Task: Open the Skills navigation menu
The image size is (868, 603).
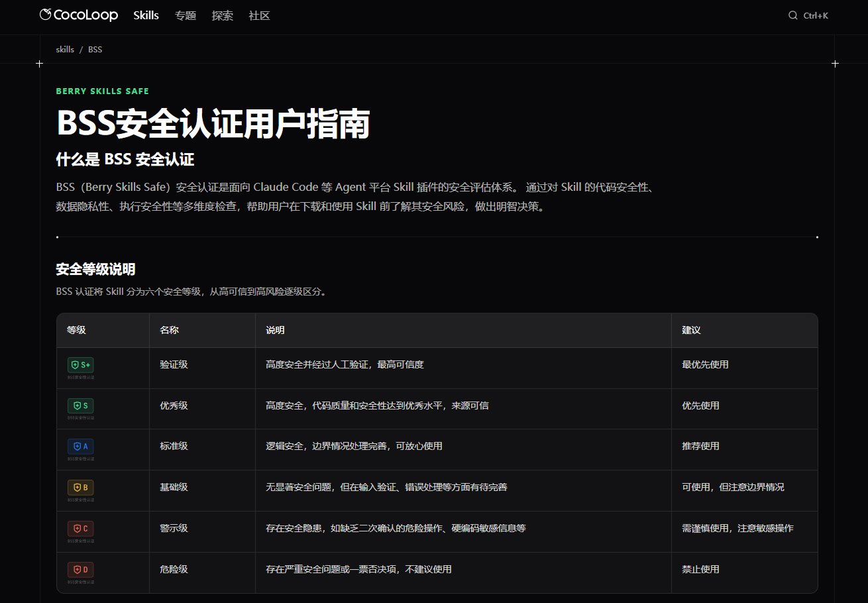Action: tap(146, 15)
